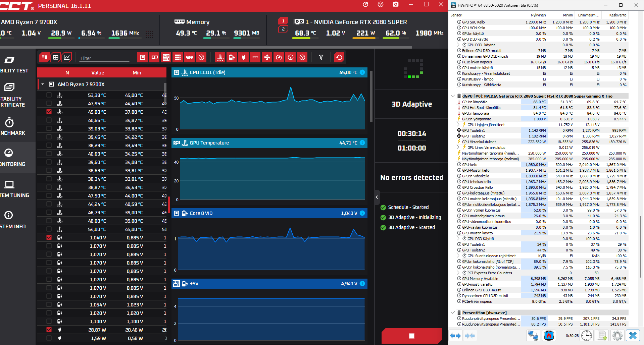
Task: Filter sensors by storage drive icon
Action: (178, 57)
